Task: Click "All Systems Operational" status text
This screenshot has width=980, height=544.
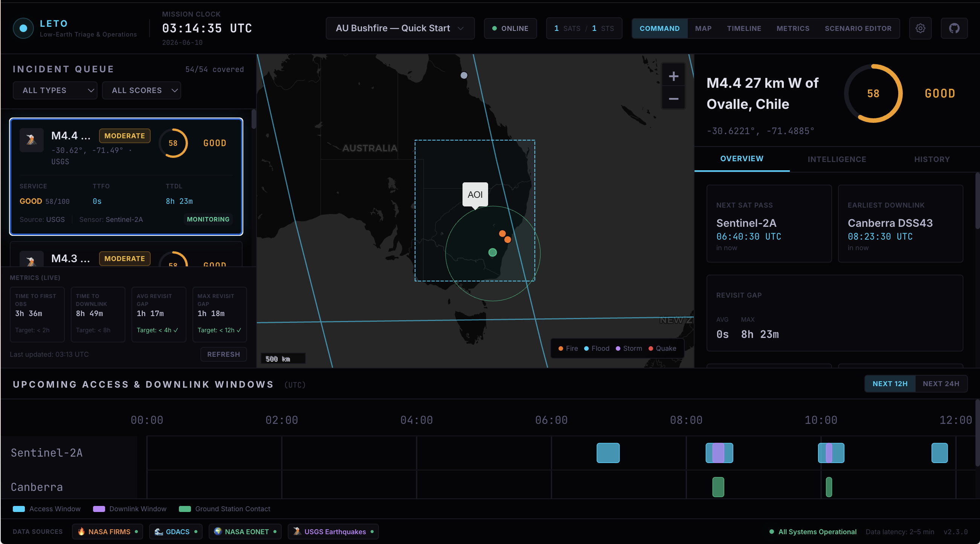Action: point(817,532)
